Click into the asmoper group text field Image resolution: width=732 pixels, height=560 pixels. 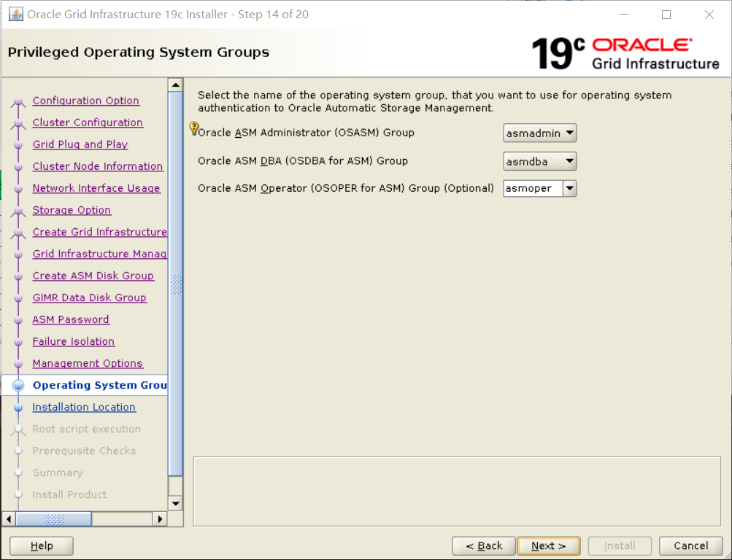pos(533,188)
